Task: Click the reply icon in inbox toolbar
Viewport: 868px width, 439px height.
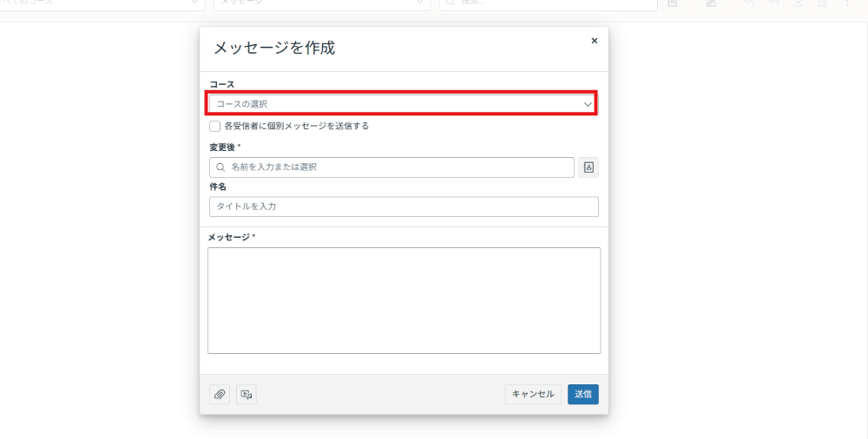Action: 749,3
